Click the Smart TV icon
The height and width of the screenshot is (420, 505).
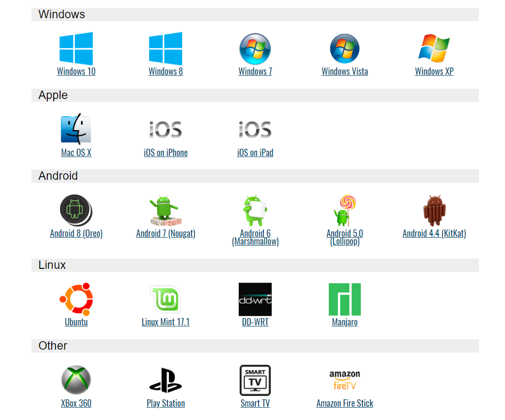[255, 381]
